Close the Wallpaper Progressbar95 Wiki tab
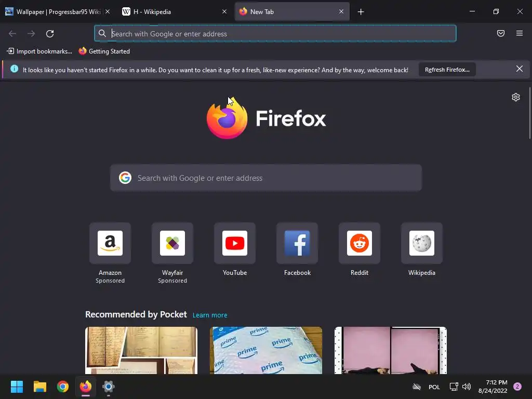Screen dimensions: 532x399 (x=108, y=11)
